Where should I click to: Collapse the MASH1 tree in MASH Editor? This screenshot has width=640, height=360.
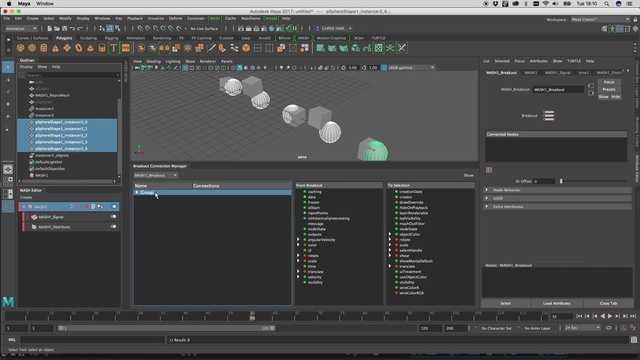pos(24,207)
